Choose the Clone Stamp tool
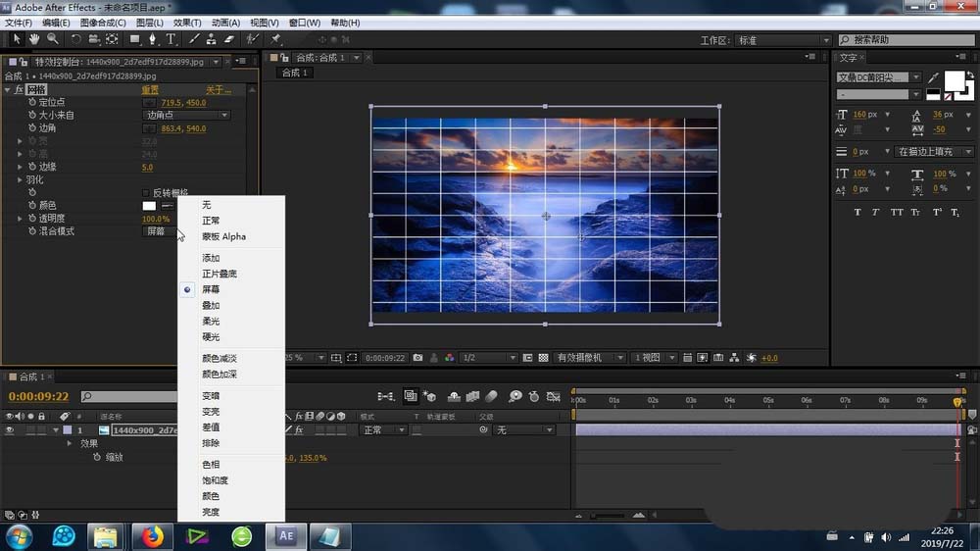The width and height of the screenshot is (980, 551). (x=211, y=39)
